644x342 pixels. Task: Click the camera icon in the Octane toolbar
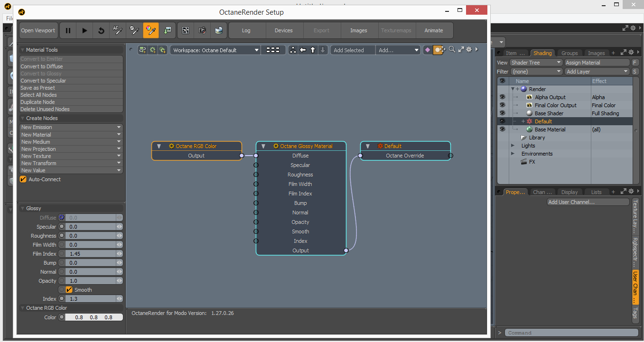202,30
